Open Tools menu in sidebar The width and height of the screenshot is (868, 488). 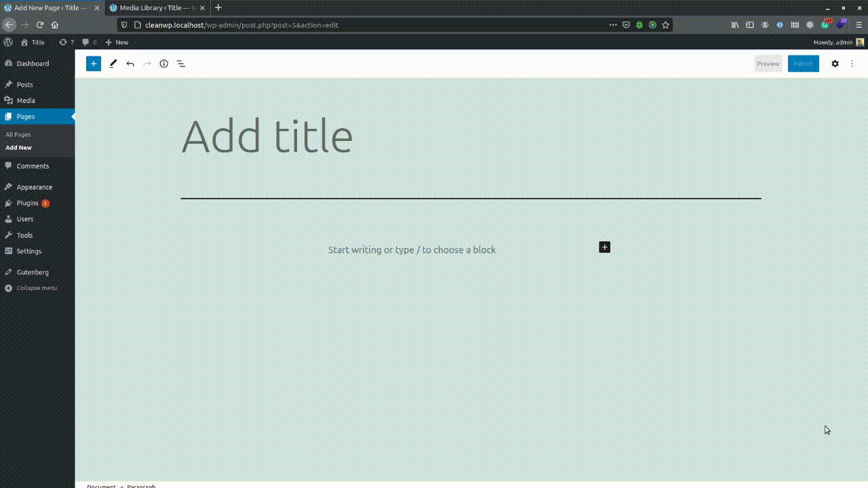click(37, 235)
